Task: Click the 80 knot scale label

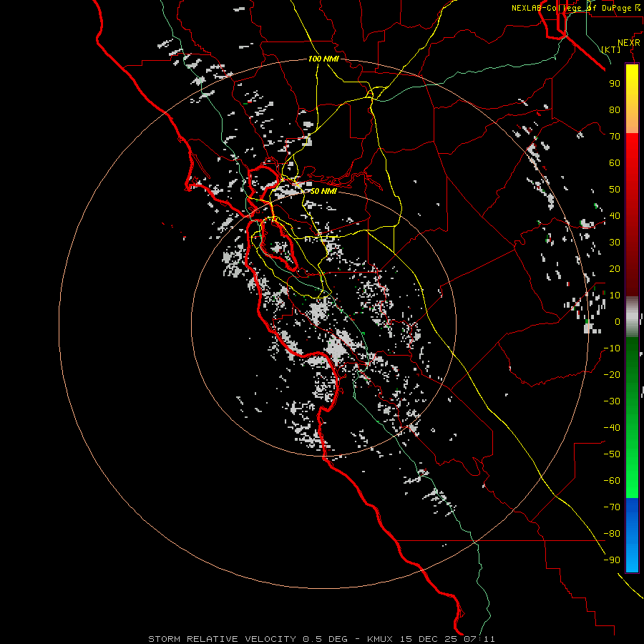Action: tap(615, 109)
